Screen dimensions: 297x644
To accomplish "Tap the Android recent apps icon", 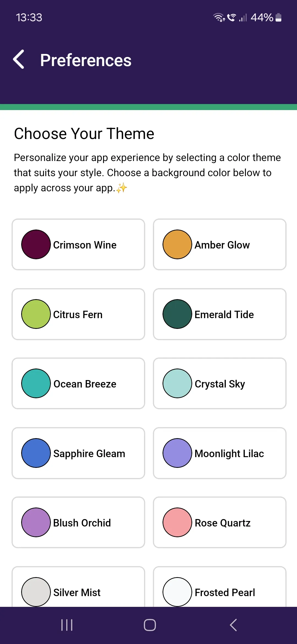I will (67, 625).
